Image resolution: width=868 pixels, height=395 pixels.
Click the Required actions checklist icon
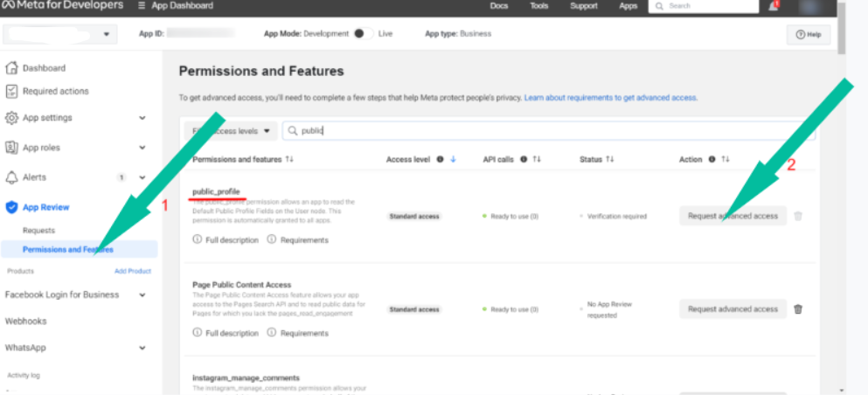pos(11,91)
